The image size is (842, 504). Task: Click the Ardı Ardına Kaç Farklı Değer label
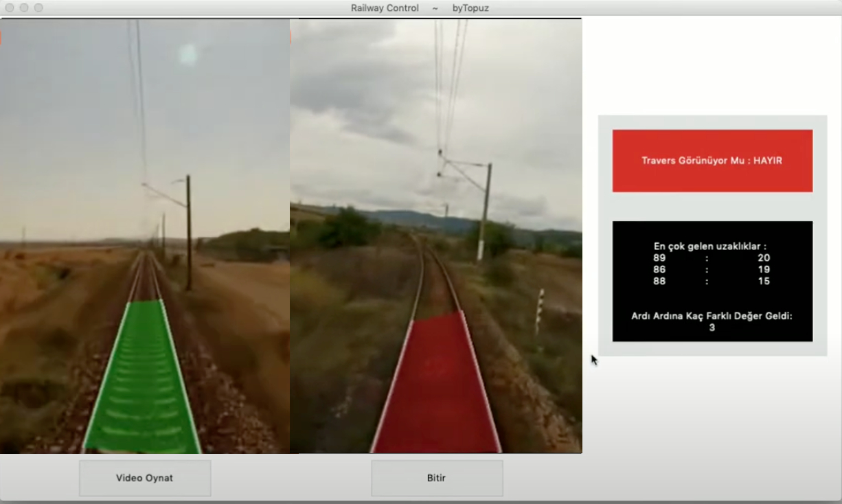pos(712,317)
